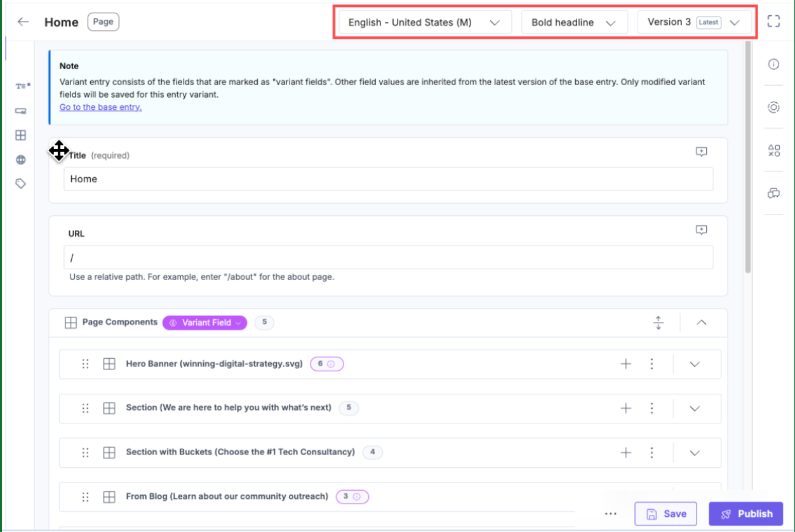The width and height of the screenshot is (795, 532).
Task: Open the three-dots more actions menu near Save
Action: [x=611, y=514]
